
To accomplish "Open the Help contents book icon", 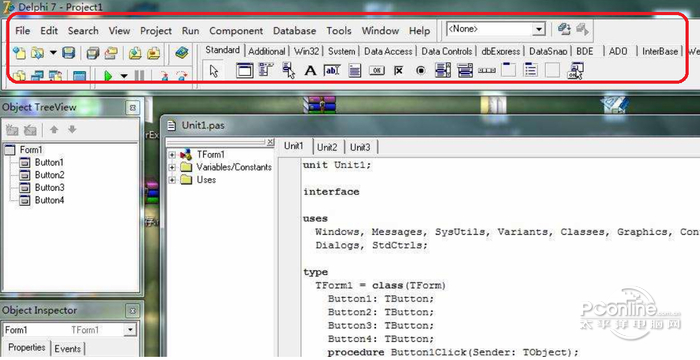I will [182, 52].
